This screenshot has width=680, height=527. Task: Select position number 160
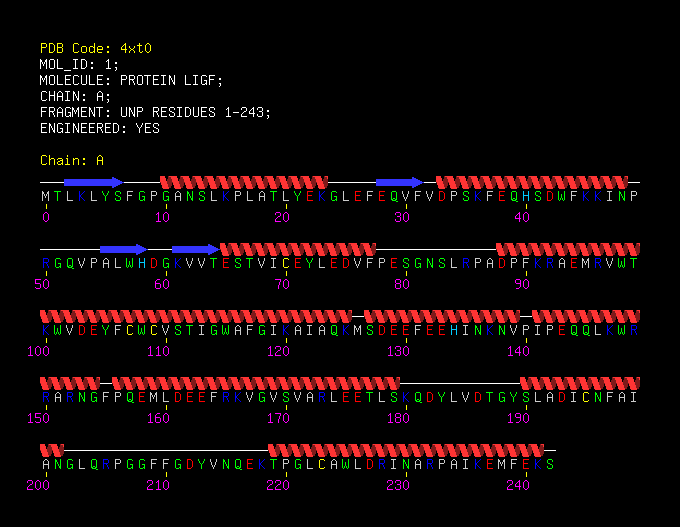pos(158,418)
